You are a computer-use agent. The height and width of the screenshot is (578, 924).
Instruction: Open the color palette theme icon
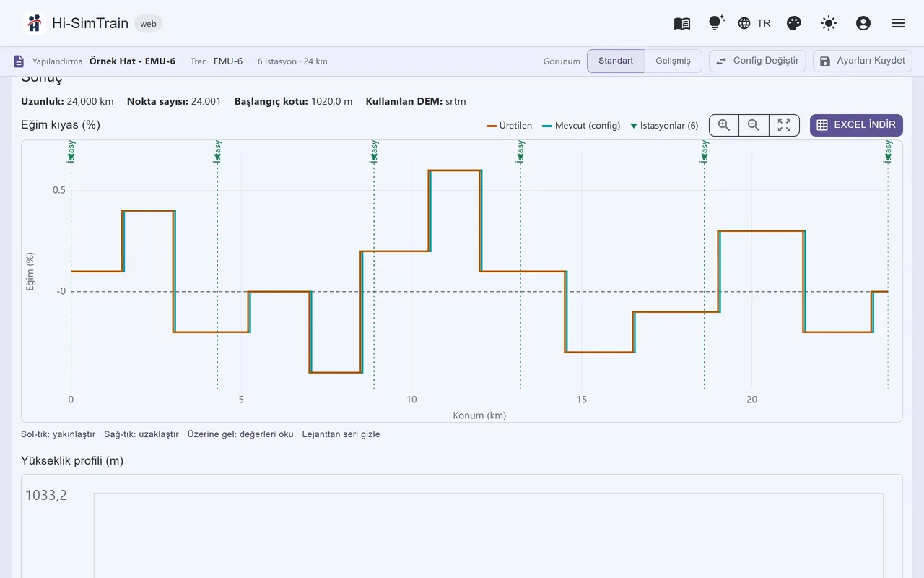pos(794,23)
